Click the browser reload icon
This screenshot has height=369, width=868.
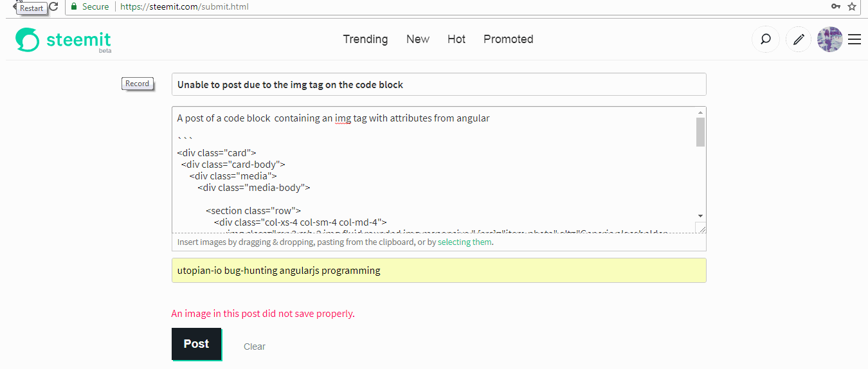(53, 6)
